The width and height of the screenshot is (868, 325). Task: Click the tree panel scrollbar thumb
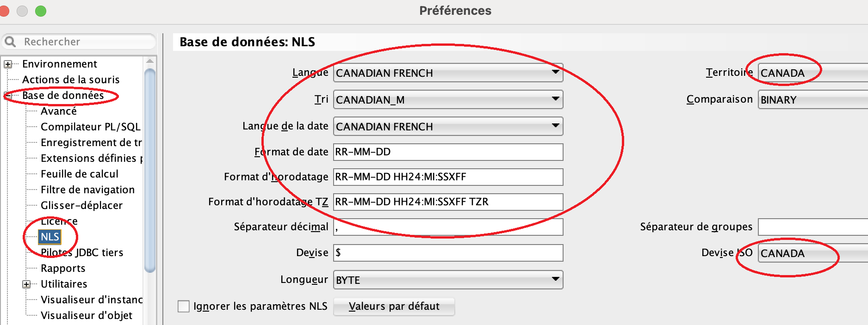tap(149, 171)
